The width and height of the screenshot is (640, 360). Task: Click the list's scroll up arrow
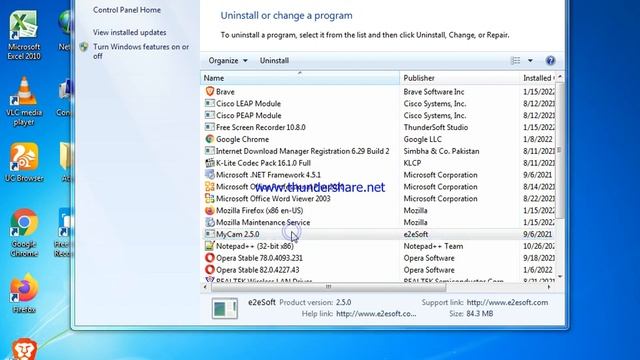coord(560,77)
